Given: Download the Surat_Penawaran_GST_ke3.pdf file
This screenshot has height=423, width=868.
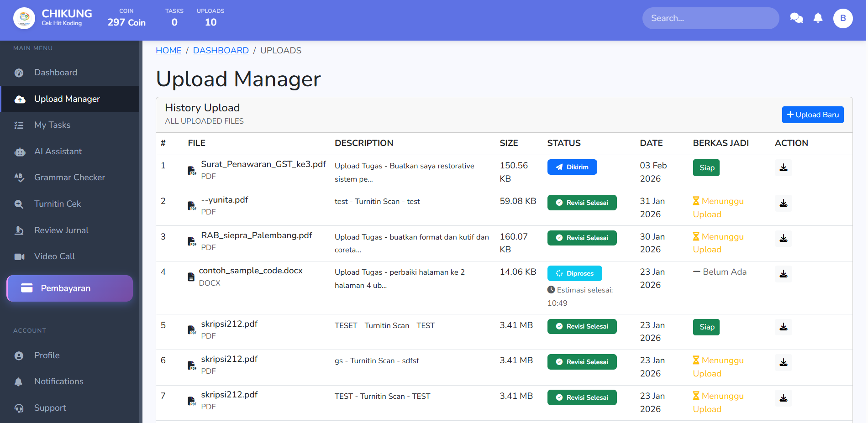Looking at the screenshot, I should (783, 167).
